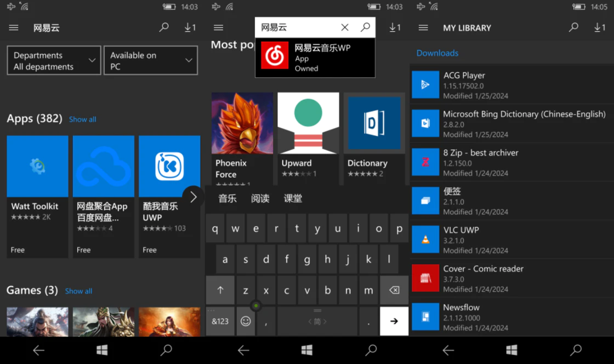This screenshot has width=614, height=364.
Task: Tap the Cover - Comic reader icon
Action: pos(425,278)
